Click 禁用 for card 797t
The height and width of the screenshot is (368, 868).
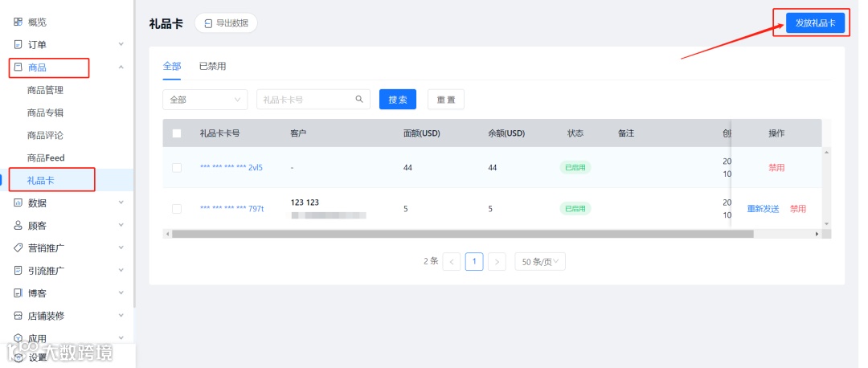tap(798, 209)
